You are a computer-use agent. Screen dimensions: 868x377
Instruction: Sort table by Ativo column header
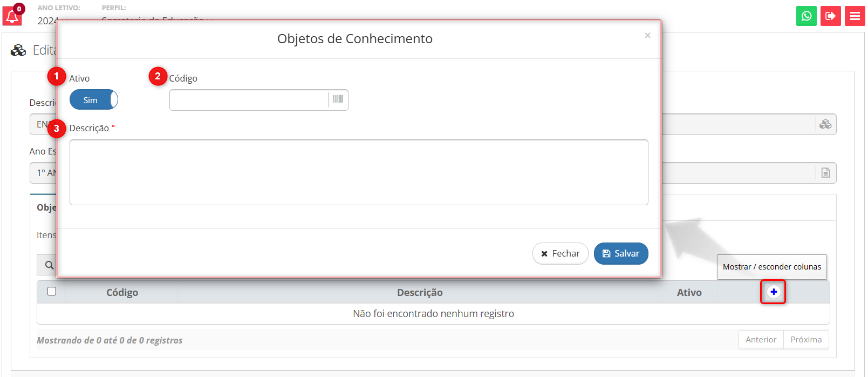pos(689,292)
